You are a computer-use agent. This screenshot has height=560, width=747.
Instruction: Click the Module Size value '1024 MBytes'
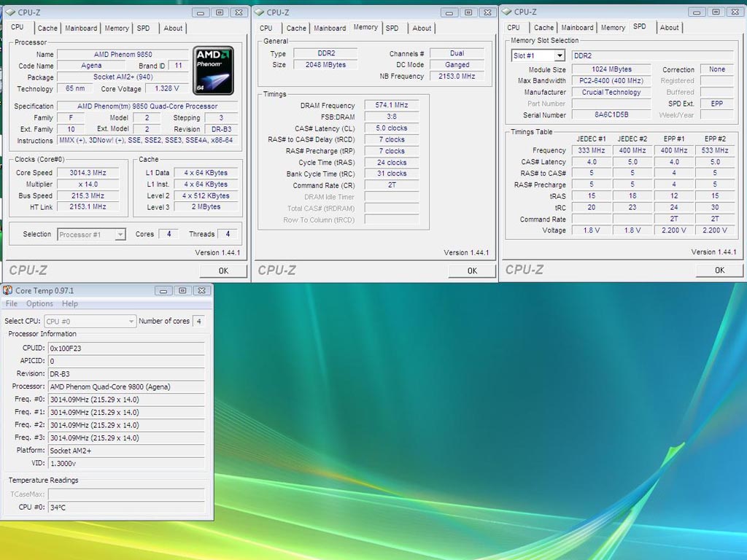tap(612, 69)
